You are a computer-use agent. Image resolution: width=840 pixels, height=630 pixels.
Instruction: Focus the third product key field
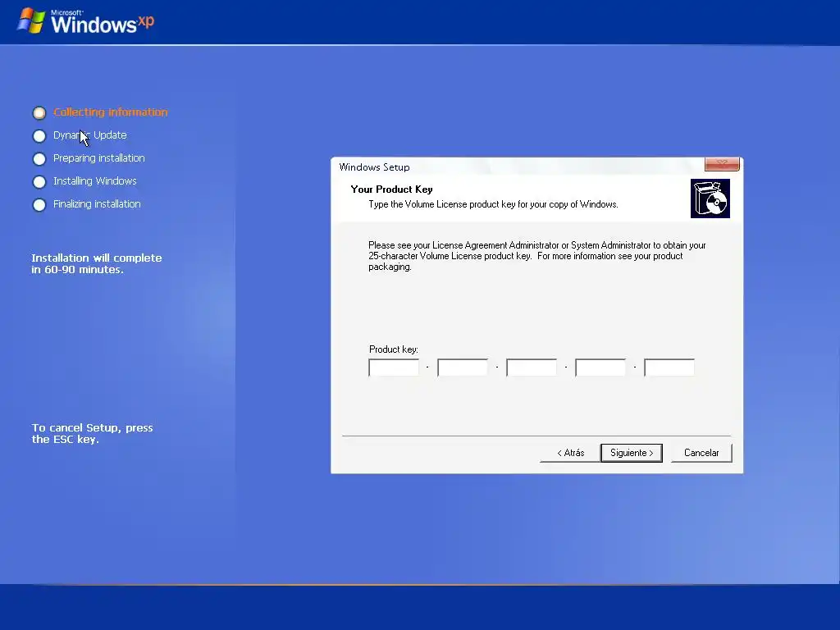pyautogui.click(x=532, y=367)
